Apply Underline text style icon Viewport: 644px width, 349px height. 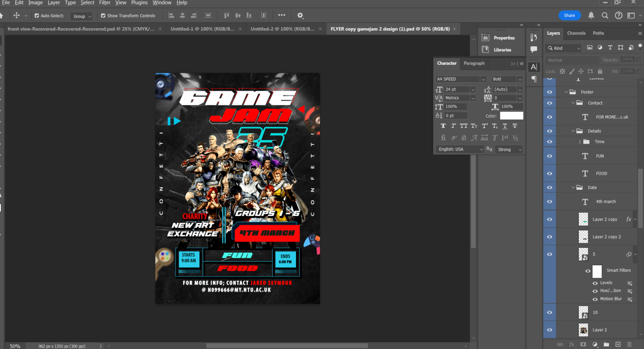(505, 126)
